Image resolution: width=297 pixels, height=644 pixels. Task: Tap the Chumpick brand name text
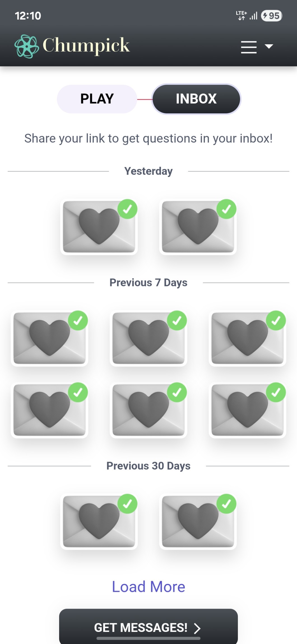click(x=86, y=45)
